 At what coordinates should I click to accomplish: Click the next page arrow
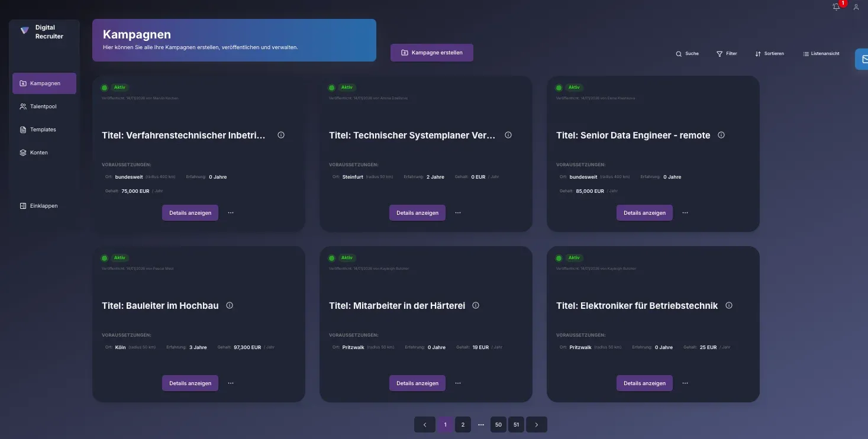click(536, 424)
